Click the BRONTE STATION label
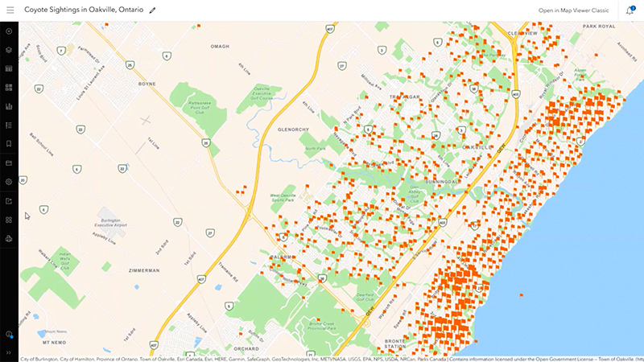The width and height of the screenshot is (644, 362). 395,343
